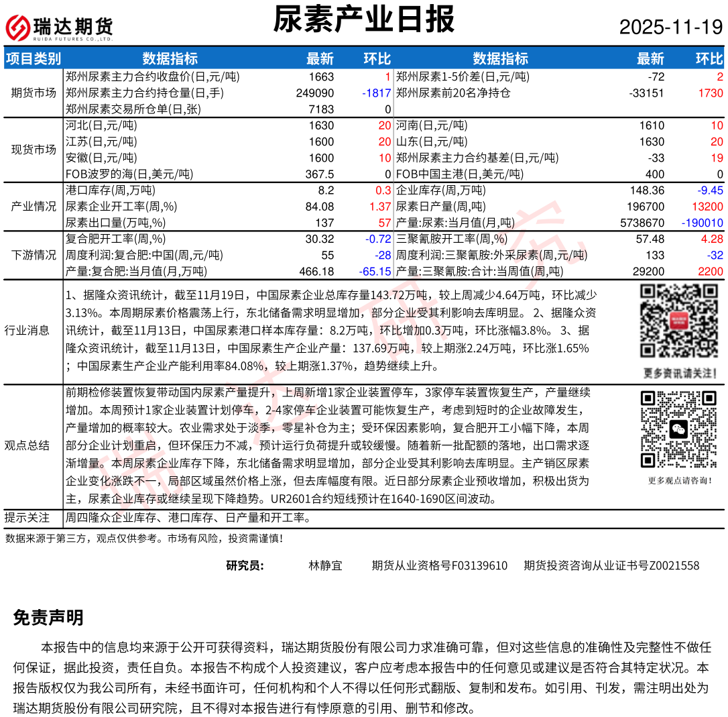Screen dimensions: 728x717
Task: Select the 项目类别 header cell
Action: pyautogui.click(x=33, y=58)
